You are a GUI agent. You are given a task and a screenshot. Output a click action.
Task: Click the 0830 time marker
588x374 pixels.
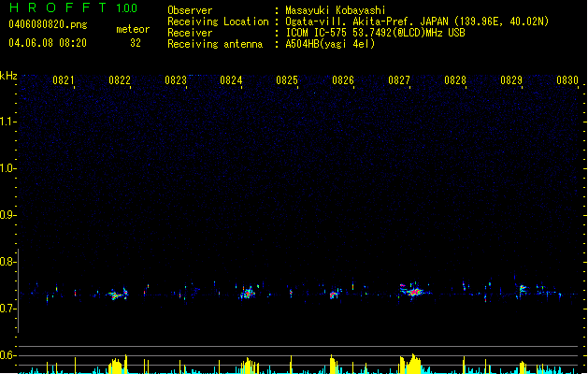567,80
